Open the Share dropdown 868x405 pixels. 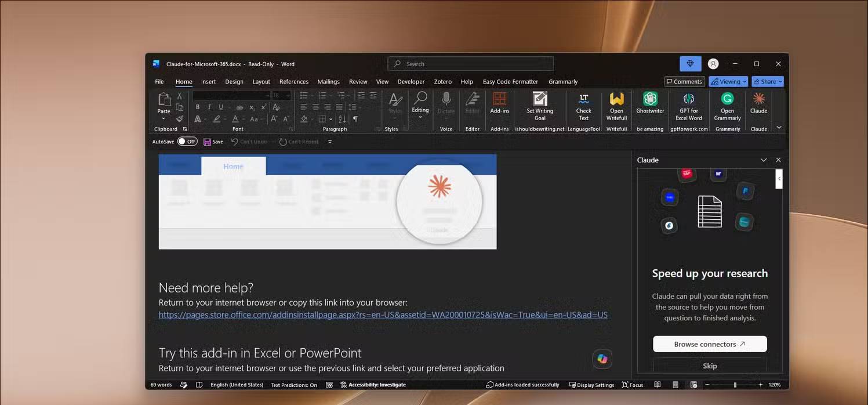coord(768,82)
